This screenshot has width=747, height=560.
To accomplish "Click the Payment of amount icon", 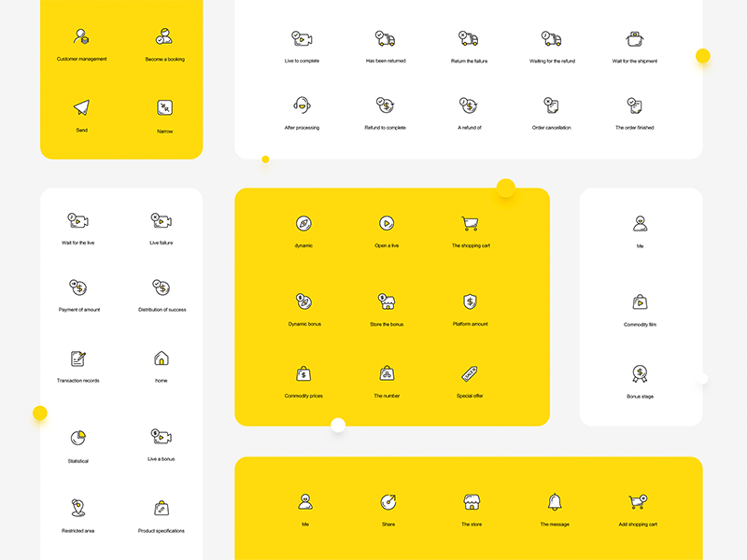I will click(78, 285).
